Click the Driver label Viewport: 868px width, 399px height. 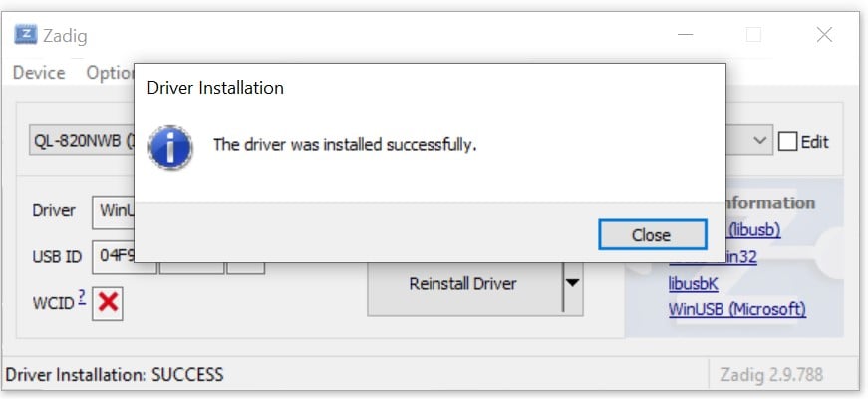(x=54, y=211)
